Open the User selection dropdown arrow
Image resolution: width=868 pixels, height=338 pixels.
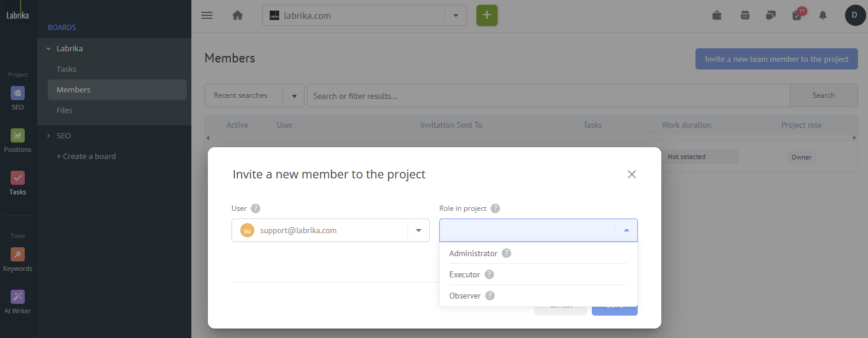[419, 230]
